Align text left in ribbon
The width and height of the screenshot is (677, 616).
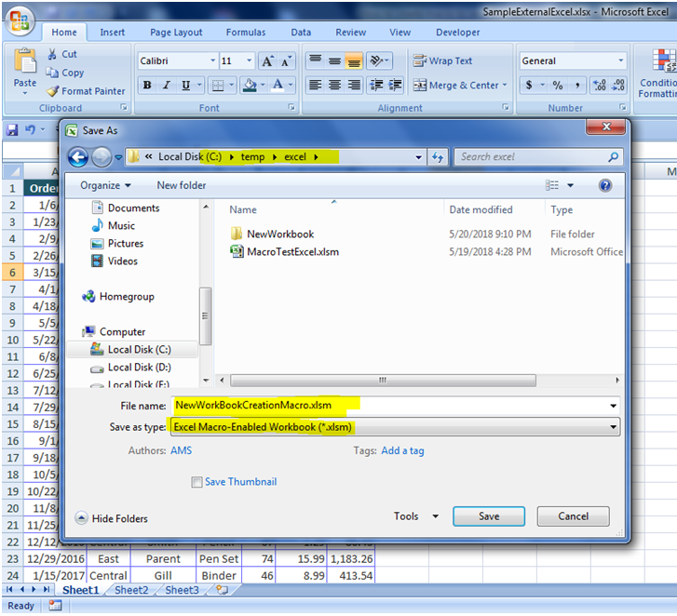click(315, 85)
